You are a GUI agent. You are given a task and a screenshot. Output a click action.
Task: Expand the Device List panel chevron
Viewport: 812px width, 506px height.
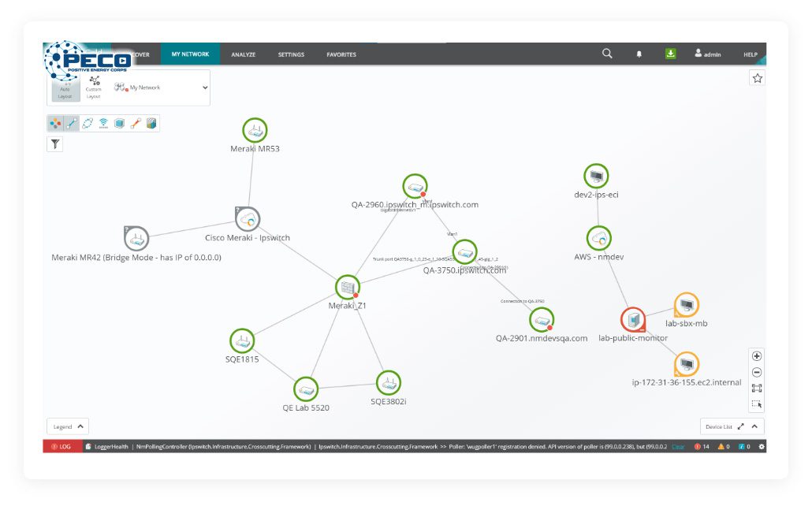pyautogui.click(x=754, y=426)
